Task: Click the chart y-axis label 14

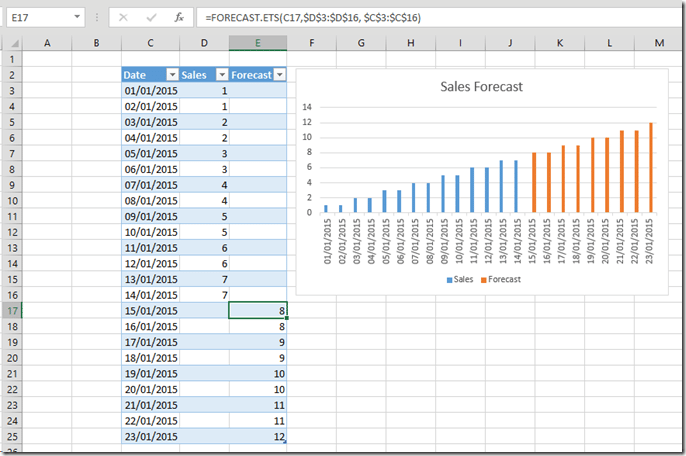Action: tap(307, 107)
